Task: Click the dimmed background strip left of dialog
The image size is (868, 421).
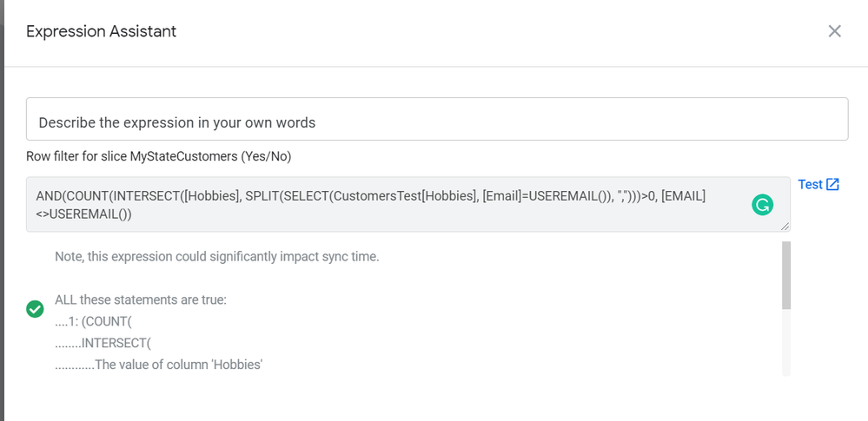Action: [x=3, y=210]
